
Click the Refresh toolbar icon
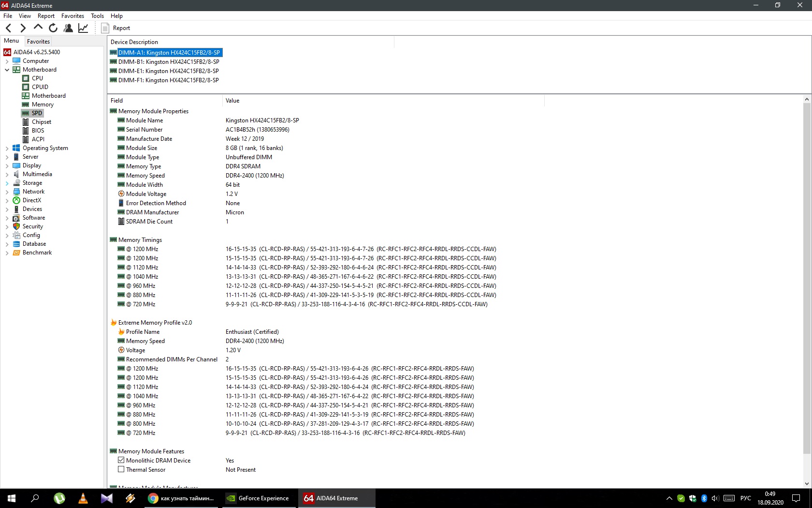click(53, 28)
